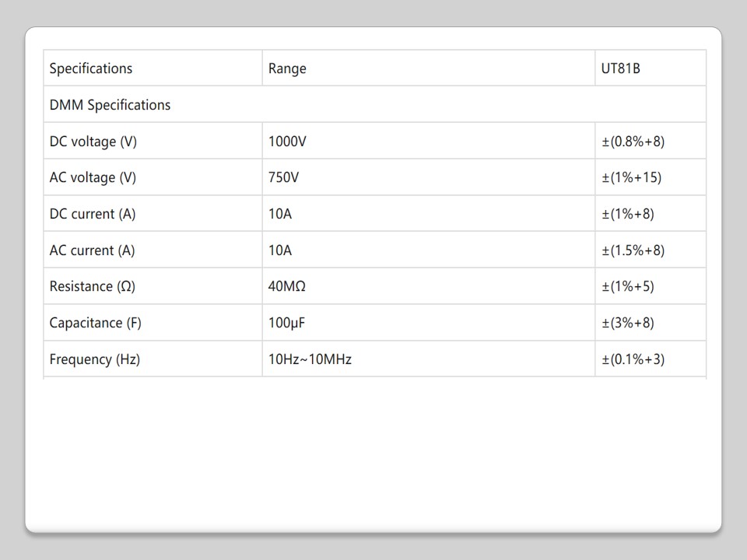747x560 pixels.
Task: Click the DC voltage (V) cell
Action: [x=93, y=142]
